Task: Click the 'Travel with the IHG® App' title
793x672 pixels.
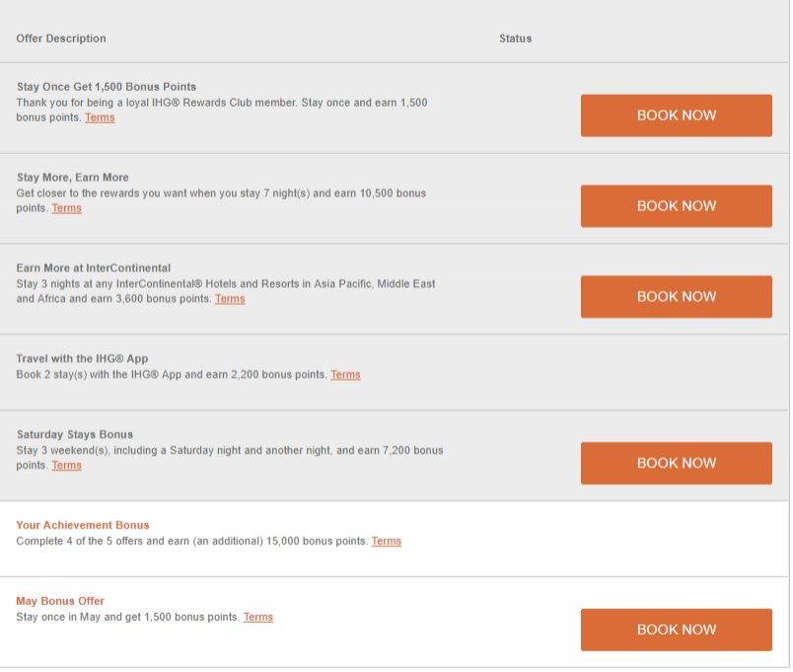Action: (x=82, y=358)
